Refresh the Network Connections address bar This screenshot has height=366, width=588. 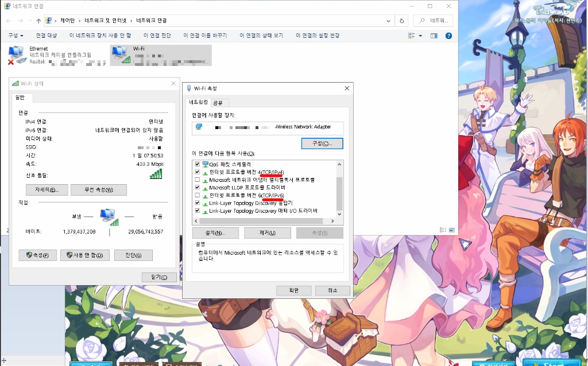point(401,21)
